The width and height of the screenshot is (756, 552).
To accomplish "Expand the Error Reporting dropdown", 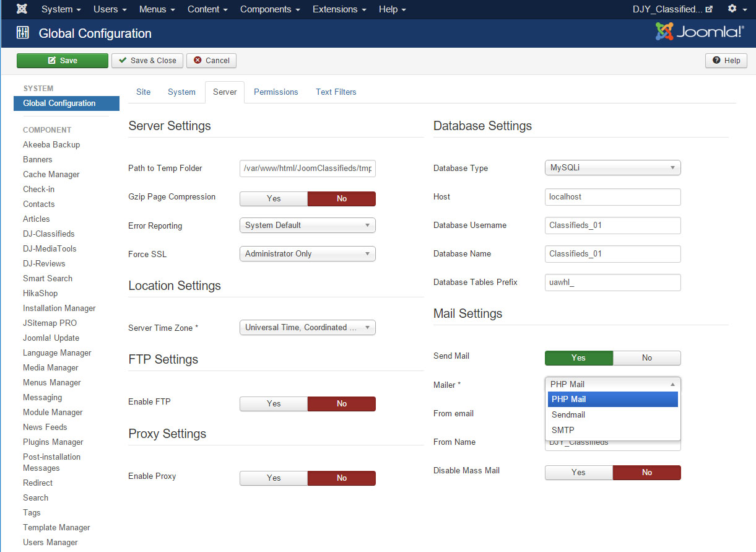I will (x=307, y=226).
